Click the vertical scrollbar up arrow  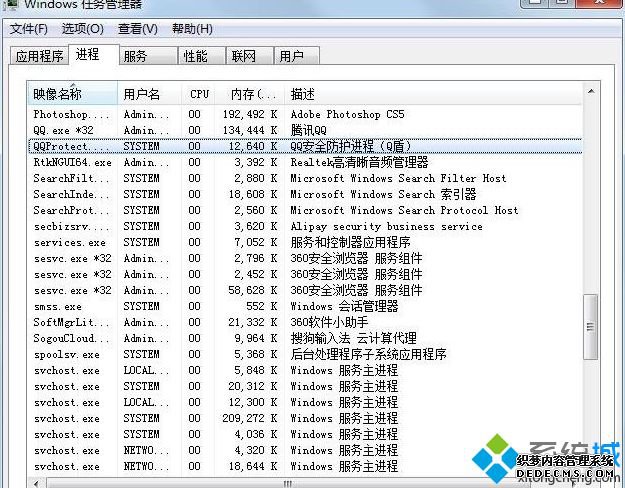[x=591, y=92]
